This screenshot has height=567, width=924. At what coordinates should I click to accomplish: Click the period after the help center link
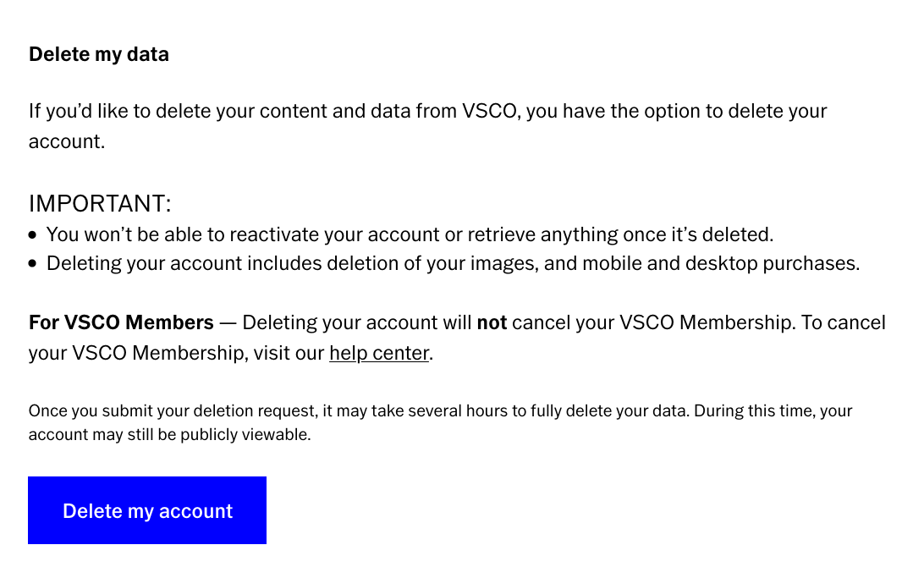[x=431, y=353]
